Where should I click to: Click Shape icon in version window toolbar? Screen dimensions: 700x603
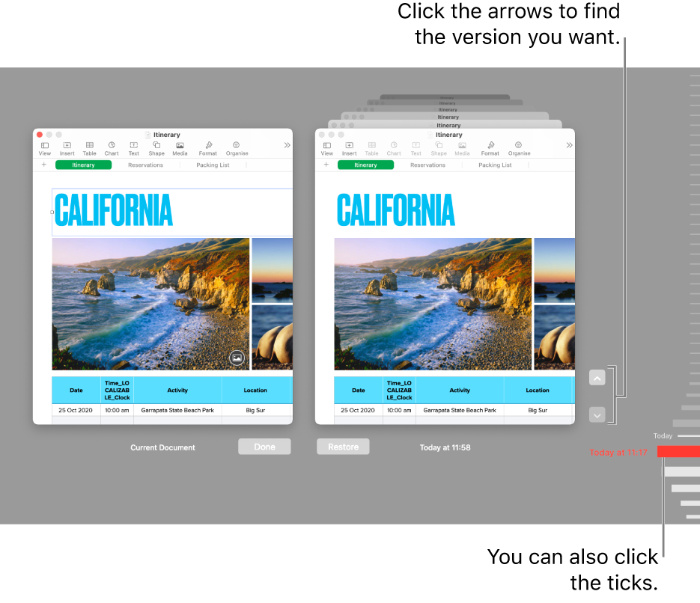click(x=439, y=149)
